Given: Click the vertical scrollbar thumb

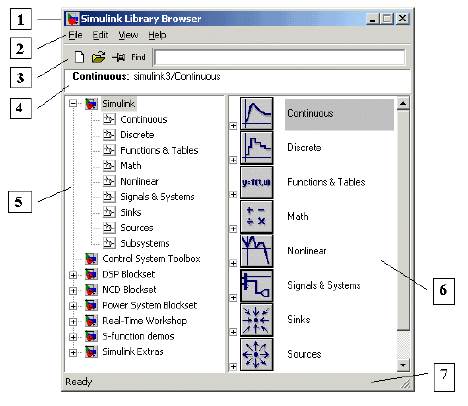Looking at the screenshot, I should (x=403, y=220).
